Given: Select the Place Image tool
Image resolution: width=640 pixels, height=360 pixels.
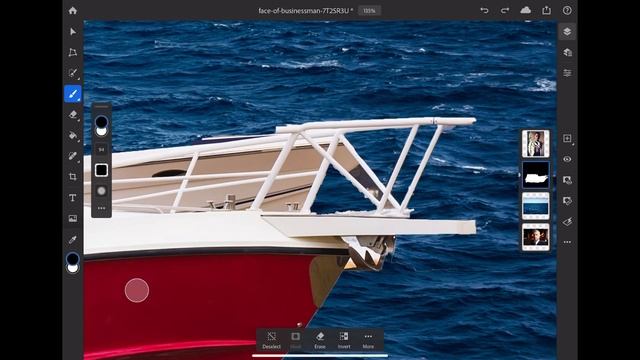Looking at the screenshot, I should pos(73,218).
